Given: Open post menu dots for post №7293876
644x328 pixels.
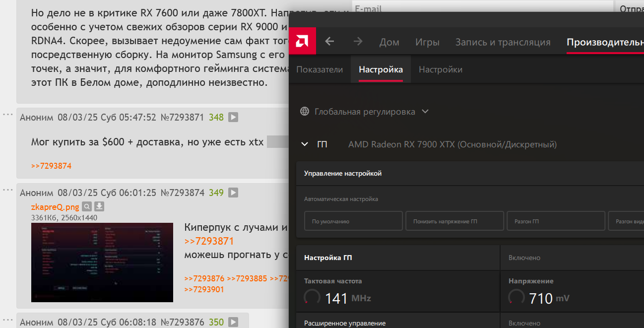Looking at the screenshot, I should pos(7,320).
